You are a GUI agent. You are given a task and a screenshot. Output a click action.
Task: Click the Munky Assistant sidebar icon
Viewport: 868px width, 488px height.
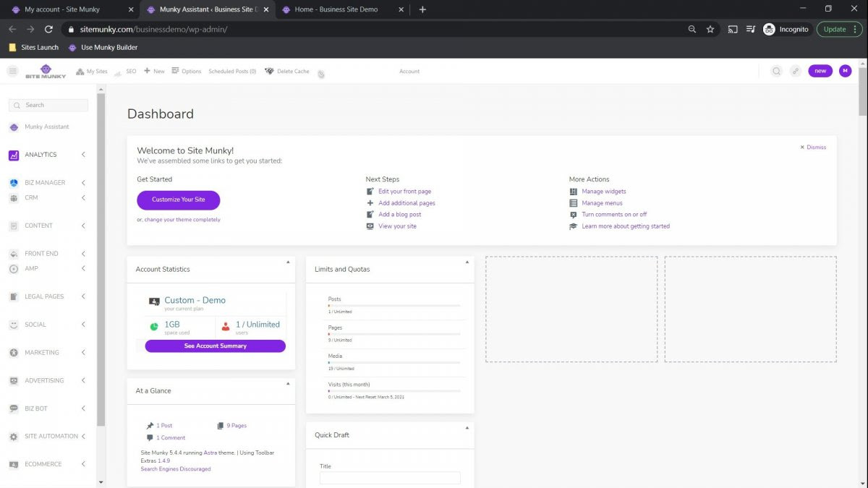(14, 127)
